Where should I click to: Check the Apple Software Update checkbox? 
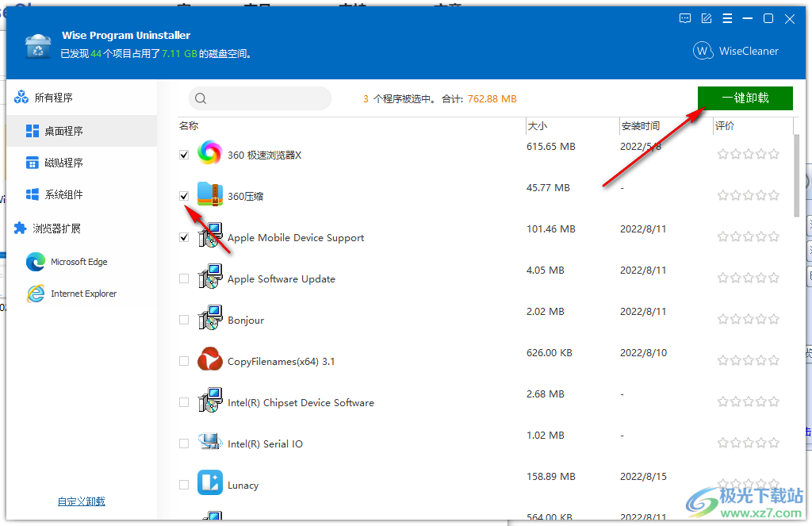coord(184,278)
